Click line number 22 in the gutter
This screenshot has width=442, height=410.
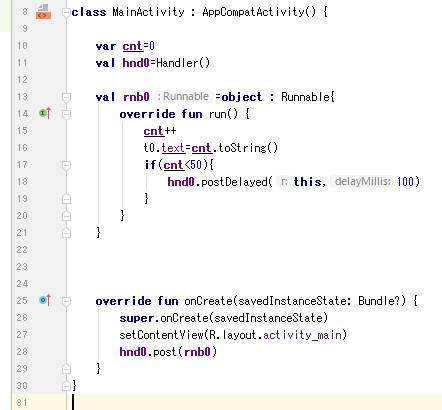pos(22,250)
